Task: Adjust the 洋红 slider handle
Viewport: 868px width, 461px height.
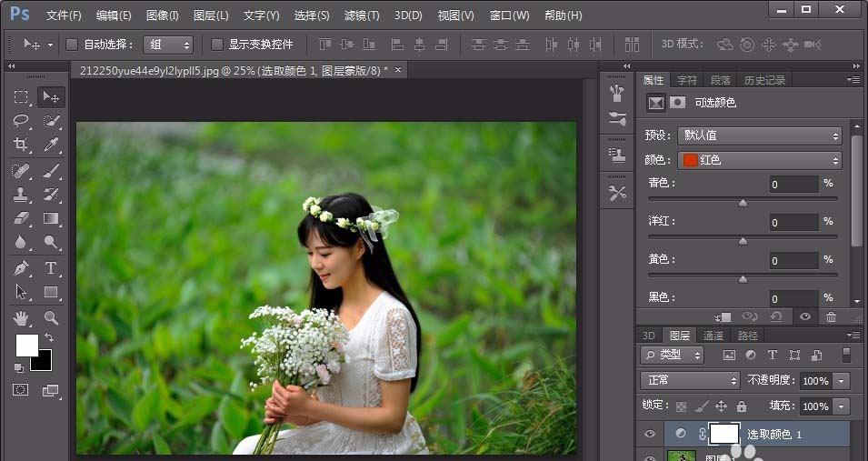Action: point(743,241)
